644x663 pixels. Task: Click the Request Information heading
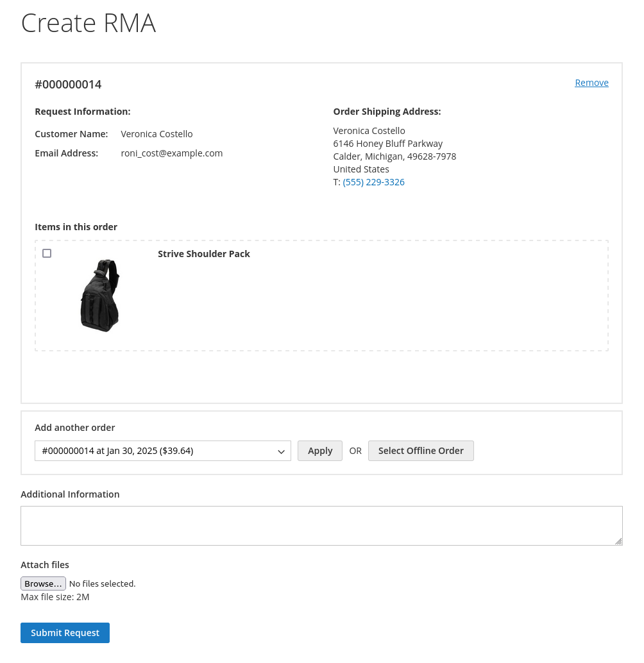[82, 111]
